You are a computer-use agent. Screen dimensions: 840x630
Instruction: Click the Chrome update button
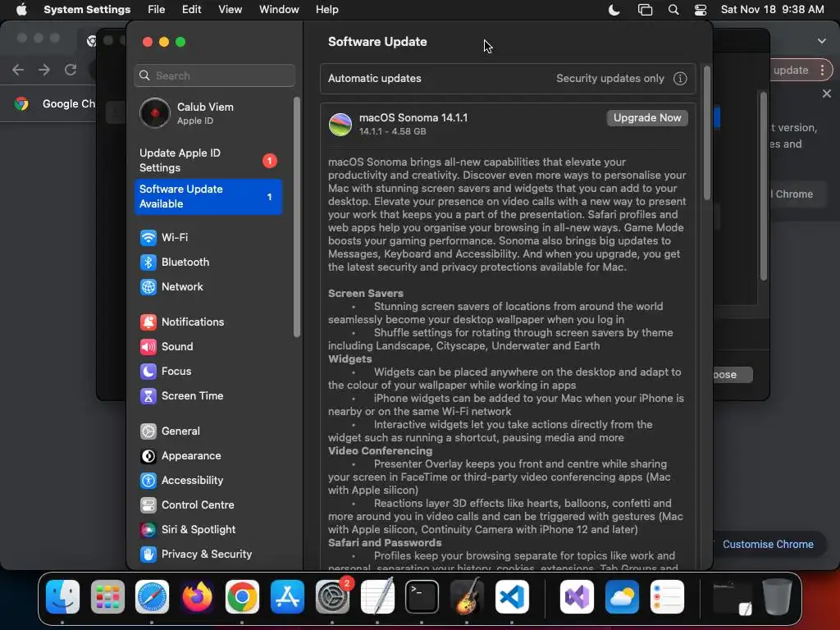pyautogui.click(x=791, y=71)
